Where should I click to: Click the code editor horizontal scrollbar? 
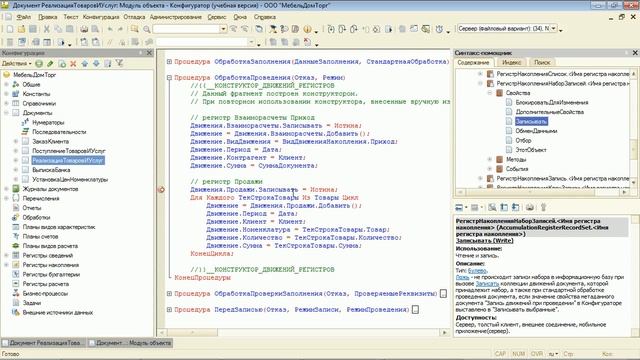[304, 333]
